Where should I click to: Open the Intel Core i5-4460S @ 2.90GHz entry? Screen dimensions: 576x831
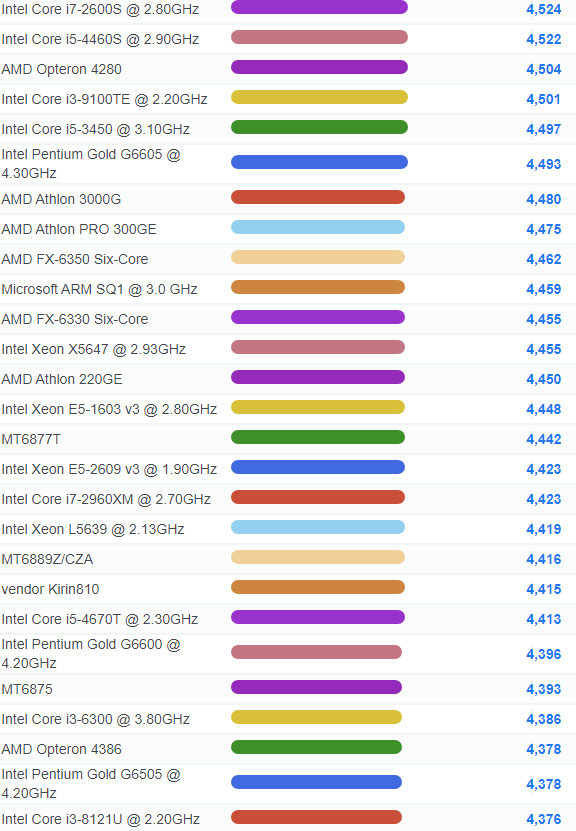[100, 39]
